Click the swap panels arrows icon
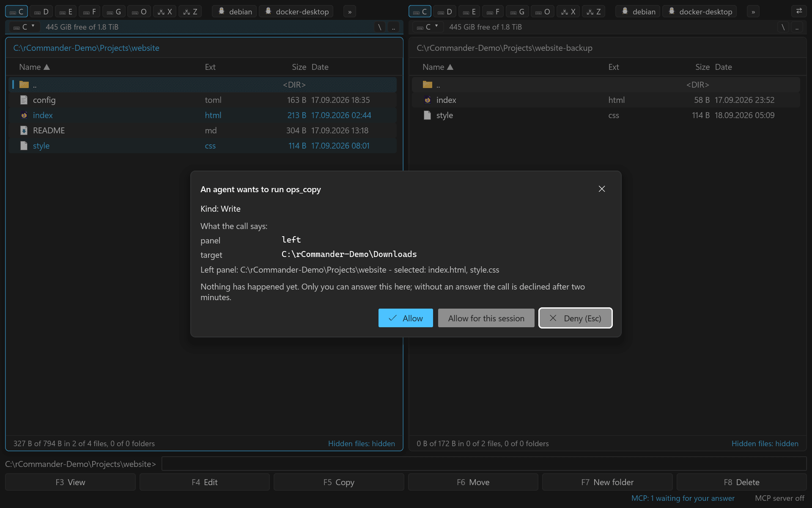812x508 pixels. 798,11
